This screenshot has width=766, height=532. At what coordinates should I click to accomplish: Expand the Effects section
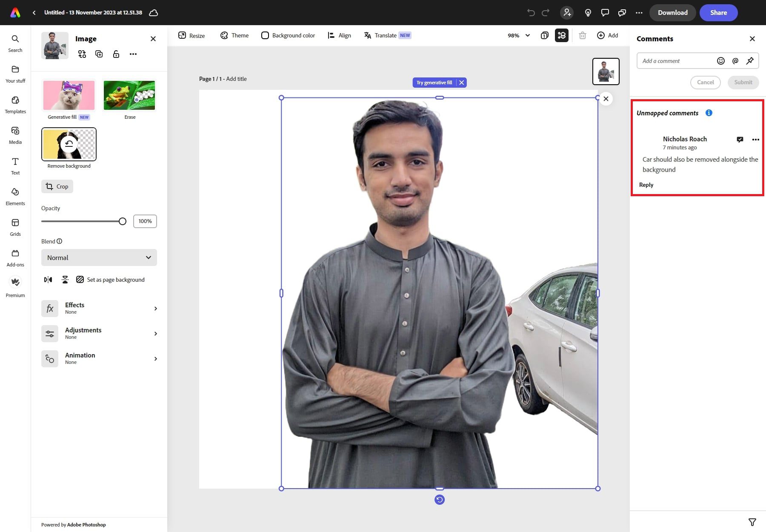point(101,308)
